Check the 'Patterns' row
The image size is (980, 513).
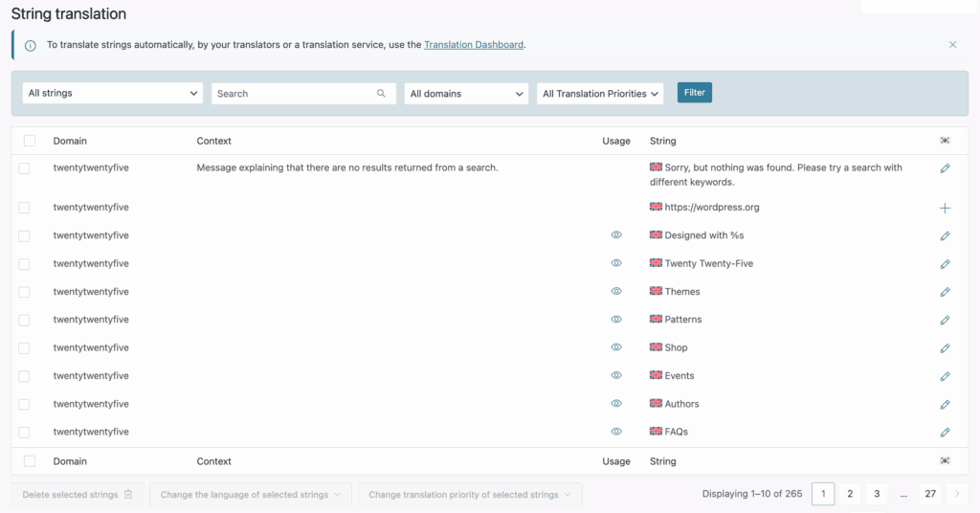(x=24, y=320)
